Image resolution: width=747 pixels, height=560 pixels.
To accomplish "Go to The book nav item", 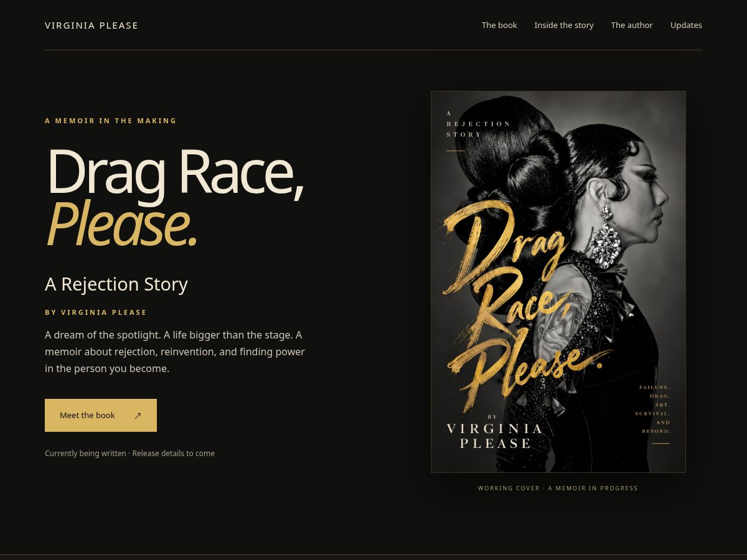I will point(499,26).
